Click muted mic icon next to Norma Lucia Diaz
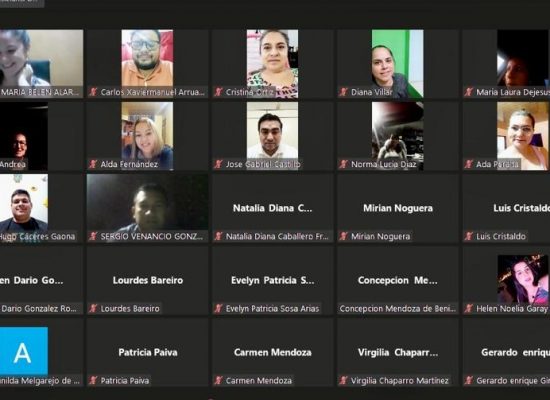The image size is (550, 400). pos(344,164)
